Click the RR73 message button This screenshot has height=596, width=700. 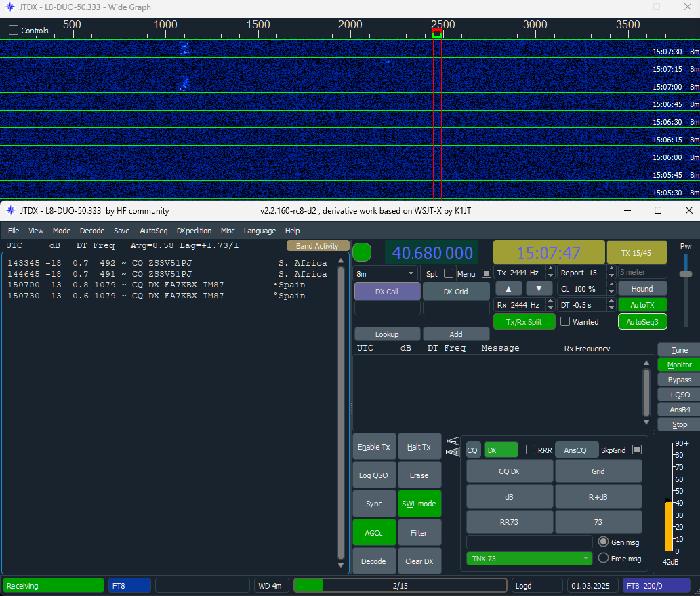click(x=510, y=522)
